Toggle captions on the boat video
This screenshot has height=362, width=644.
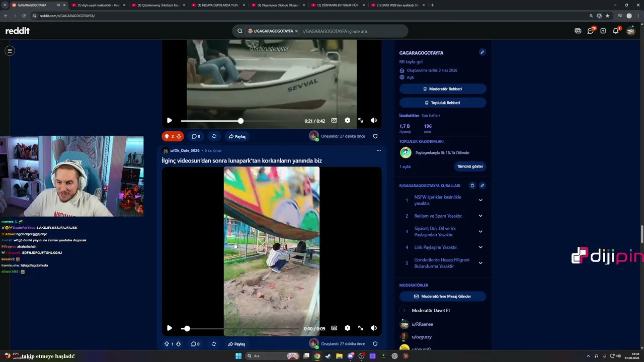[x=334, y=121]
